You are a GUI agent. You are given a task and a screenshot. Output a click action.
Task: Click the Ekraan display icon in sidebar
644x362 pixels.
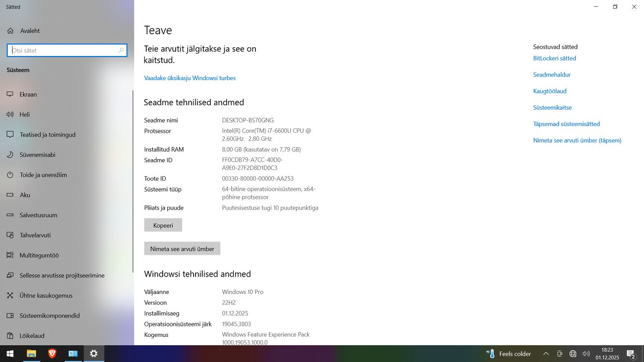pos(10,95)
